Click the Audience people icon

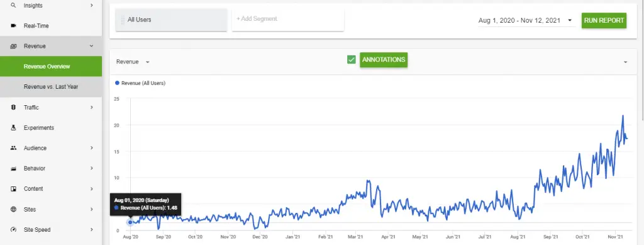(13, 148)
